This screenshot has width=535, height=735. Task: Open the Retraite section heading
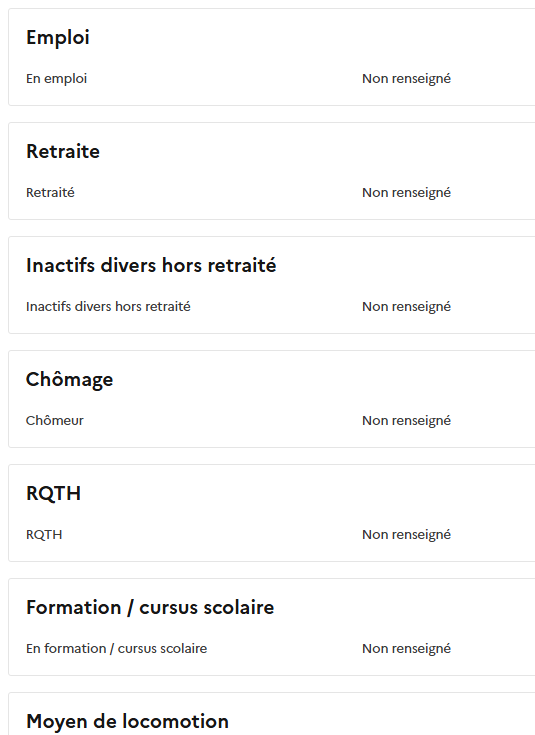(63, 151)
